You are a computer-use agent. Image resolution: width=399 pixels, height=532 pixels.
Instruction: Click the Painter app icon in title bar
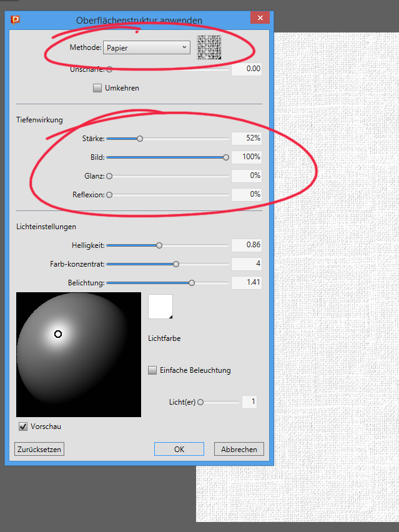(15, 20)
